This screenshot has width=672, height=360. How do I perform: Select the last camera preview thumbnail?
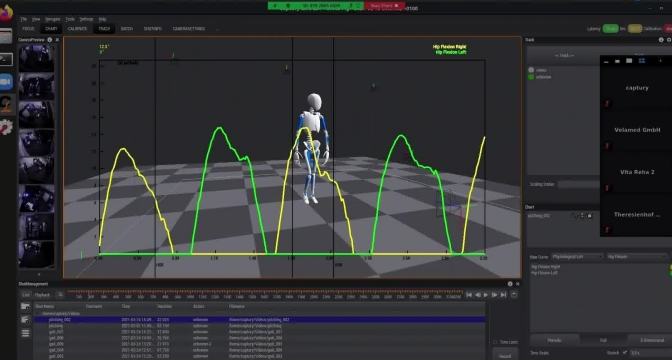tap(36, 254)
